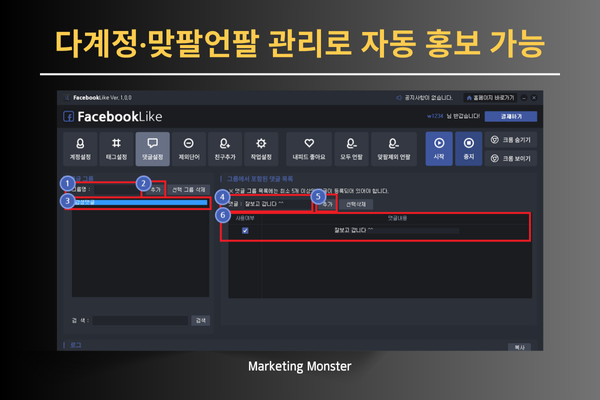600x400 pixels.
Task: Click the 검색 search button
Action: click(201, 320)
